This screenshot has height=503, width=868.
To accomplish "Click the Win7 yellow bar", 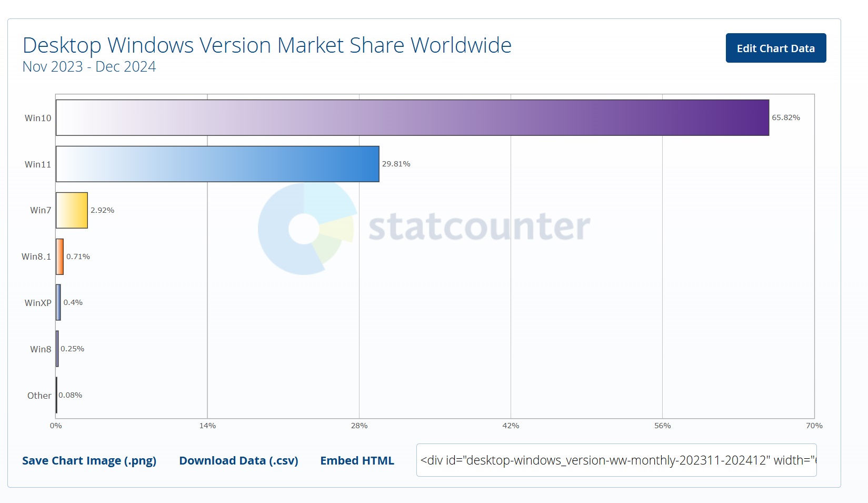I will (71, 210).
